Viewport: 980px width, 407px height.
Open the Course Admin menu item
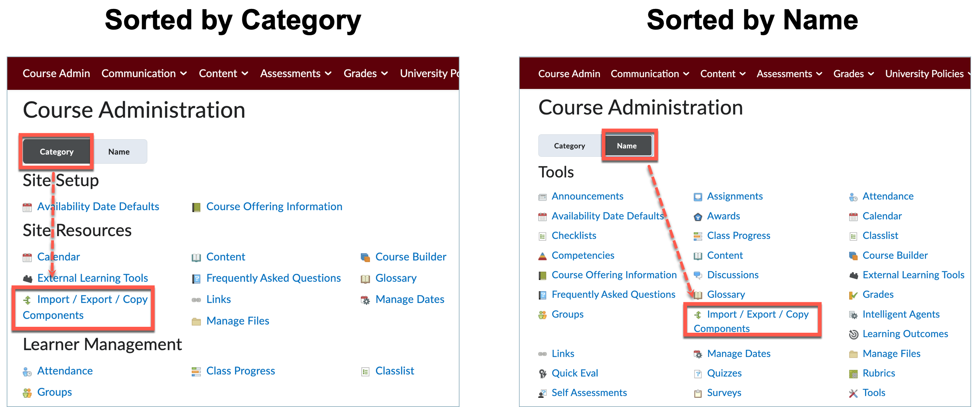(x=56, y=74)
